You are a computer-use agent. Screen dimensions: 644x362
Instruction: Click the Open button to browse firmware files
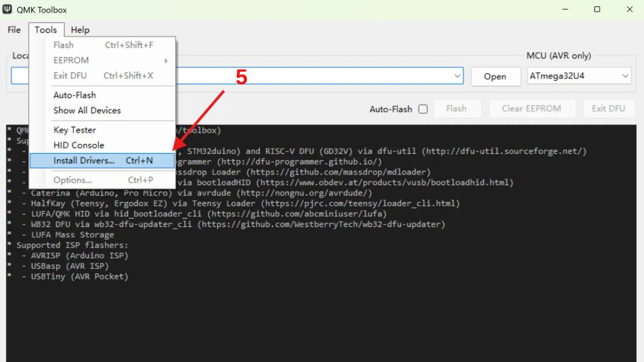(x=495, y=76)
